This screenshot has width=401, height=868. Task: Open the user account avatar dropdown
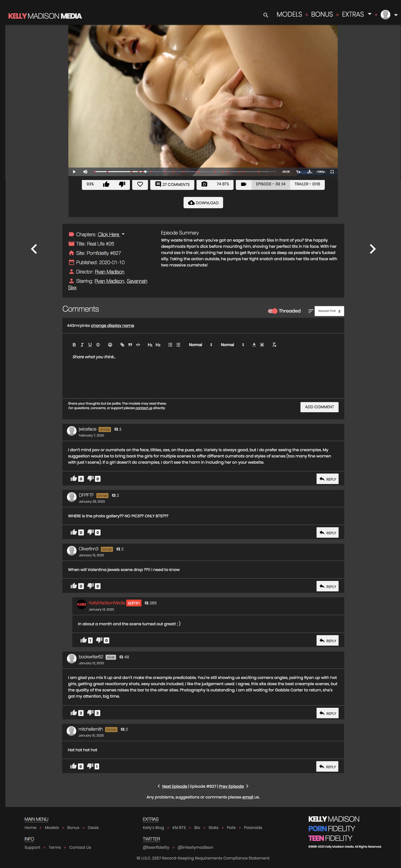point(389,15)
